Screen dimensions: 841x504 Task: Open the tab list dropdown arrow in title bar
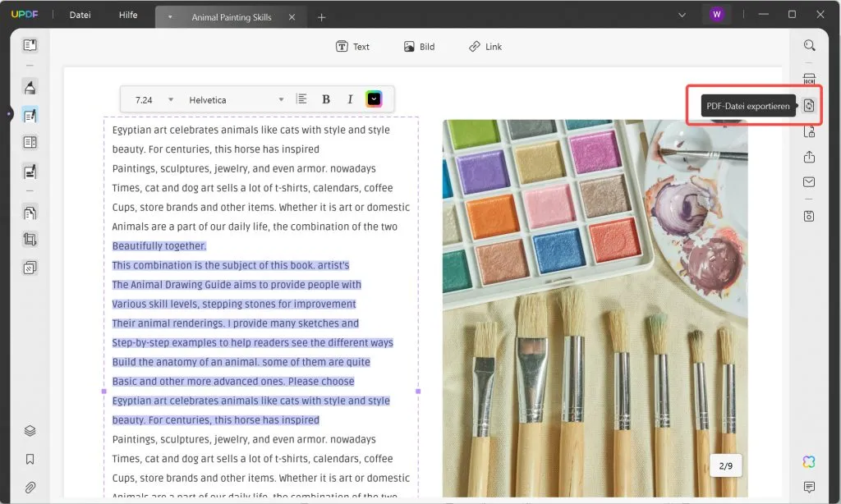682,15
